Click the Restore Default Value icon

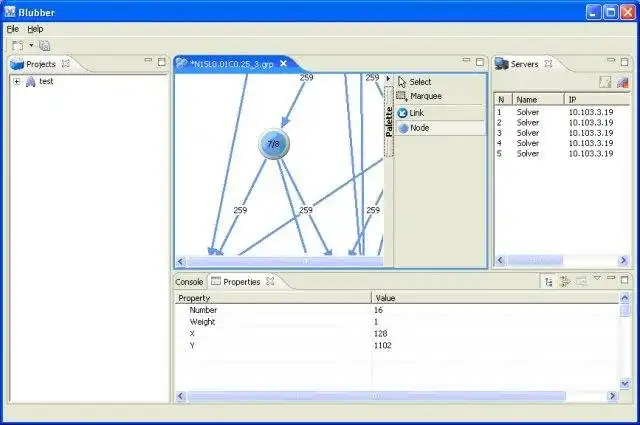tap(582, 282)
